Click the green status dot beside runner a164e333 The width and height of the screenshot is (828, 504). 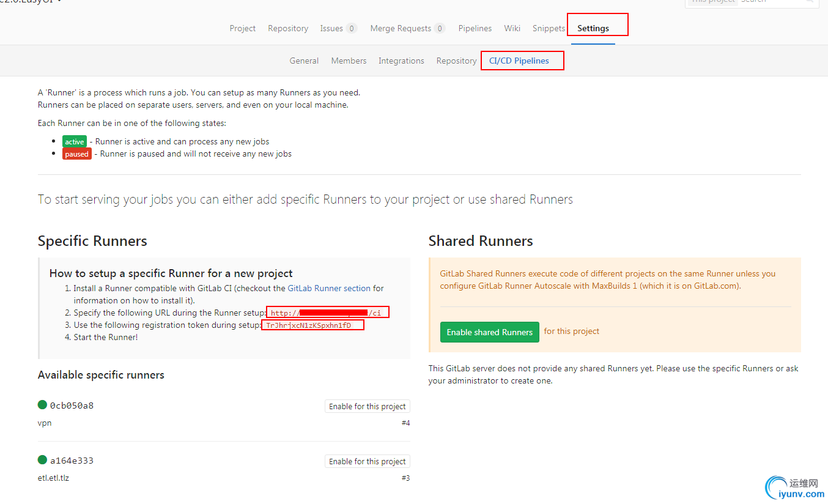click(x=42, y=459)
